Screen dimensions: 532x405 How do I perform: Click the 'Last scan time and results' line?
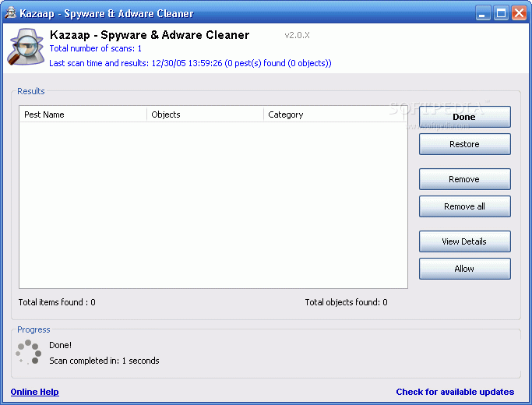click(x=190, y=63)
